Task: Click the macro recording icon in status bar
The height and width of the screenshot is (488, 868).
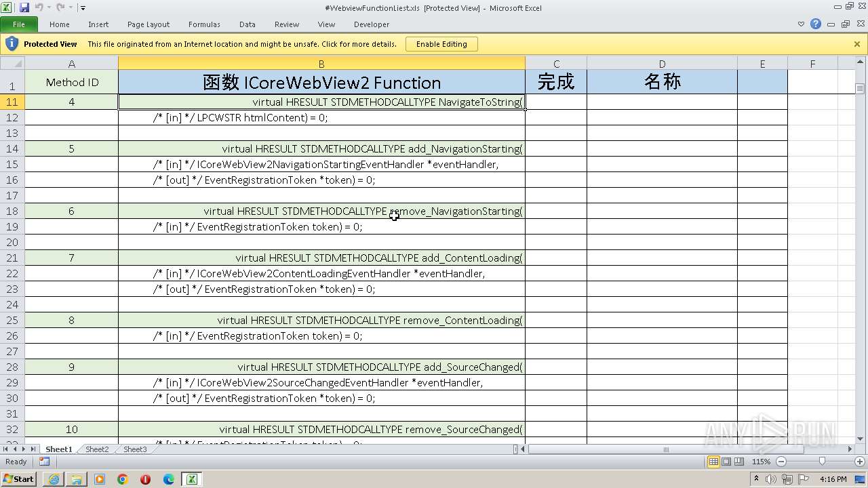Action: [x=44, y=462]
